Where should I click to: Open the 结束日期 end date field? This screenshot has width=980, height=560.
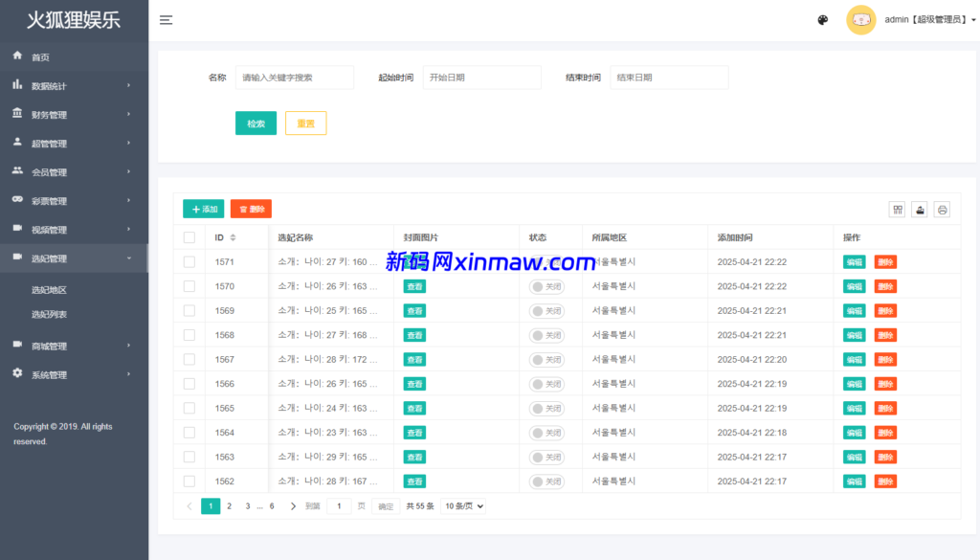(669, 78)
